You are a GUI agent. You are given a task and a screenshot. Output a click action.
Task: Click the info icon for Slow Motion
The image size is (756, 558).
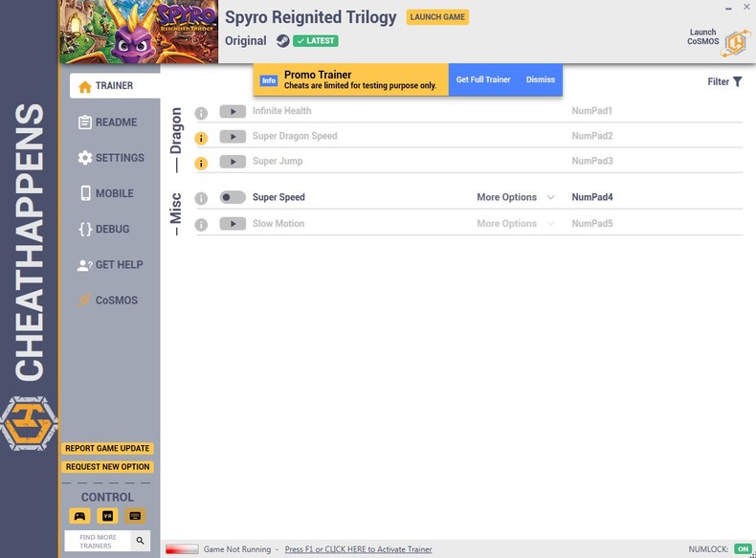tap(201, 224)
